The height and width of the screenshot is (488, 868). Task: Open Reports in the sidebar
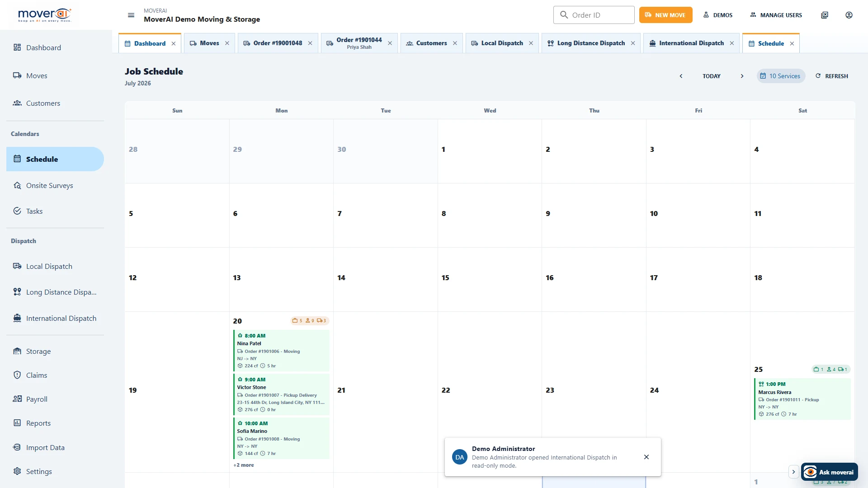[55, 423]
